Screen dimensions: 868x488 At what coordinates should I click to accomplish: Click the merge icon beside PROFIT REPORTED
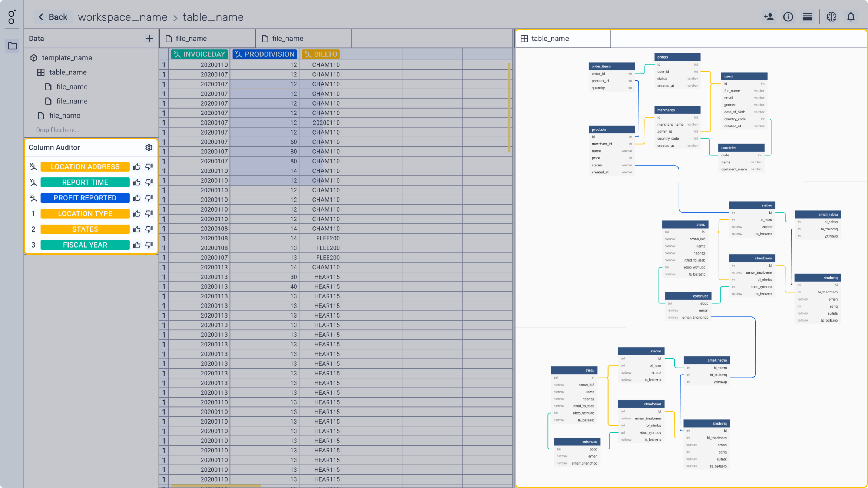33,198
